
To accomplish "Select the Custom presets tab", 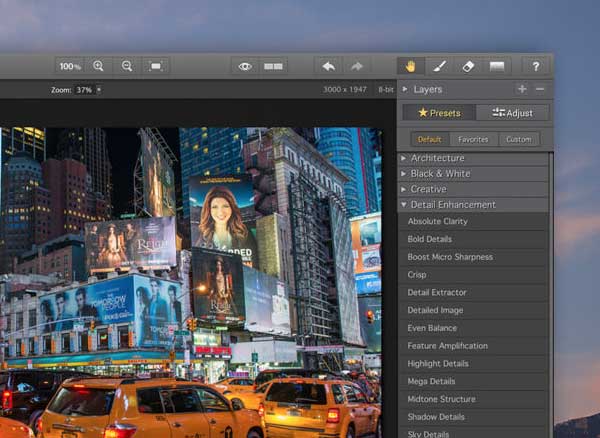I will point(519,139).
